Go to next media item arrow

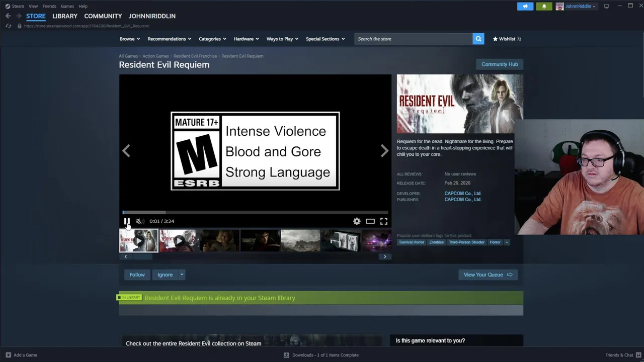pos(384,151)
